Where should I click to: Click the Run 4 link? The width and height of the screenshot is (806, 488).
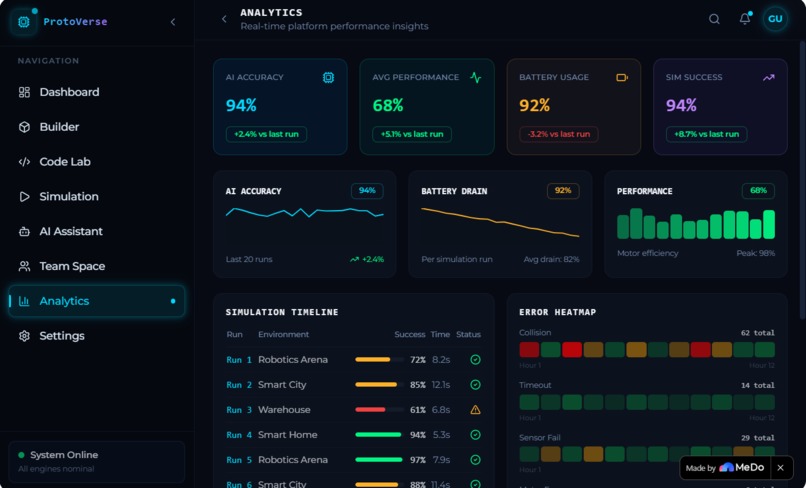tap(239, 435)
